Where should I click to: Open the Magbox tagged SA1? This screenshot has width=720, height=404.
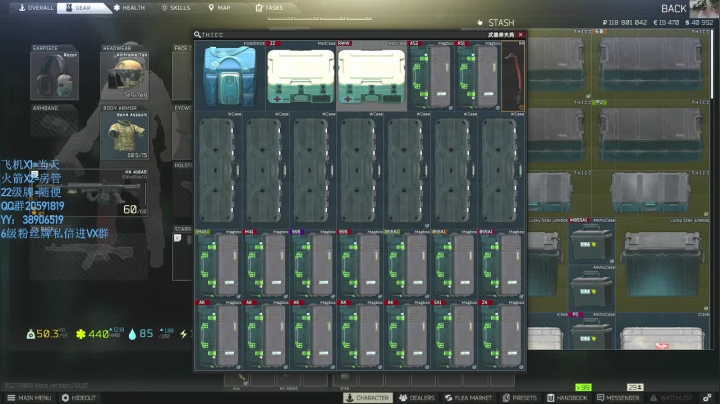pyautogui.click(x=454, y=335)
